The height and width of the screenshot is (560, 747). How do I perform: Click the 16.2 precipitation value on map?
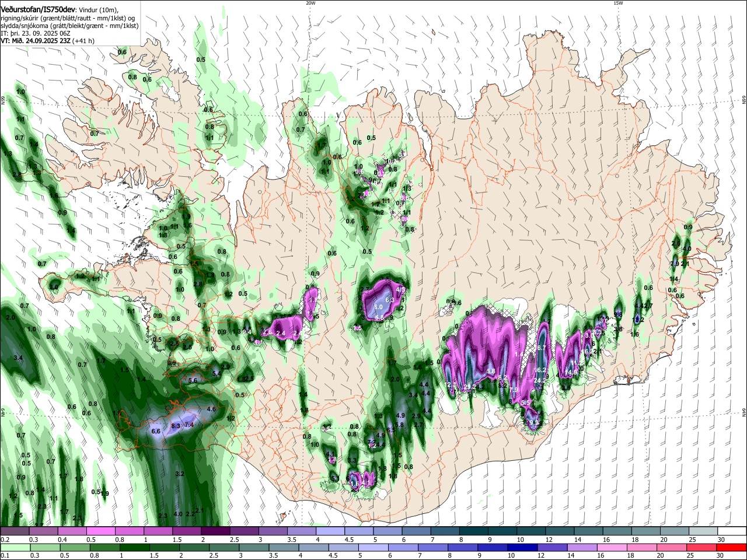click(540, 370)
